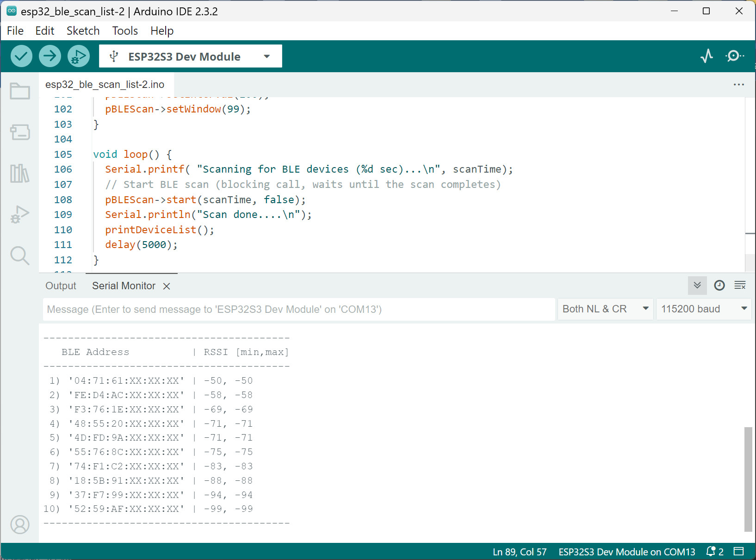Click the serial message input field
Viewport: 756px width, 560px height.
[299, 309]
